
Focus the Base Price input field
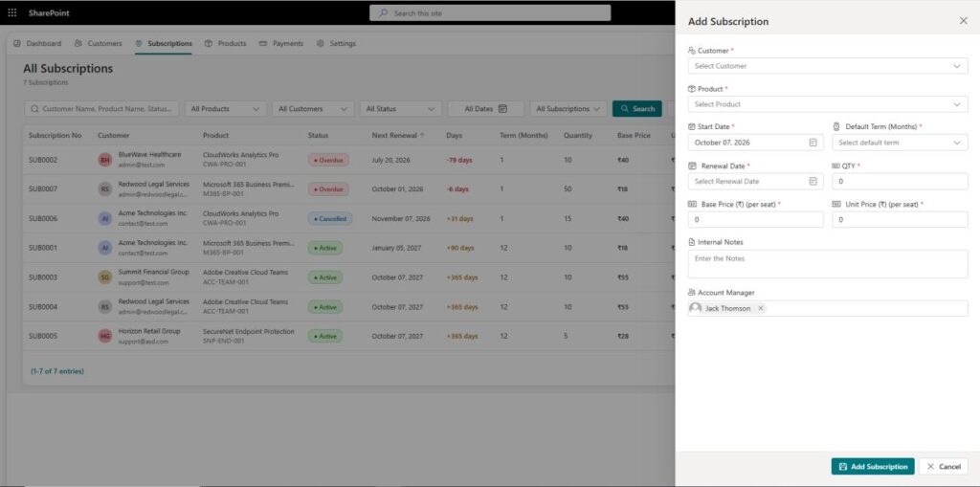pos(756,219)
